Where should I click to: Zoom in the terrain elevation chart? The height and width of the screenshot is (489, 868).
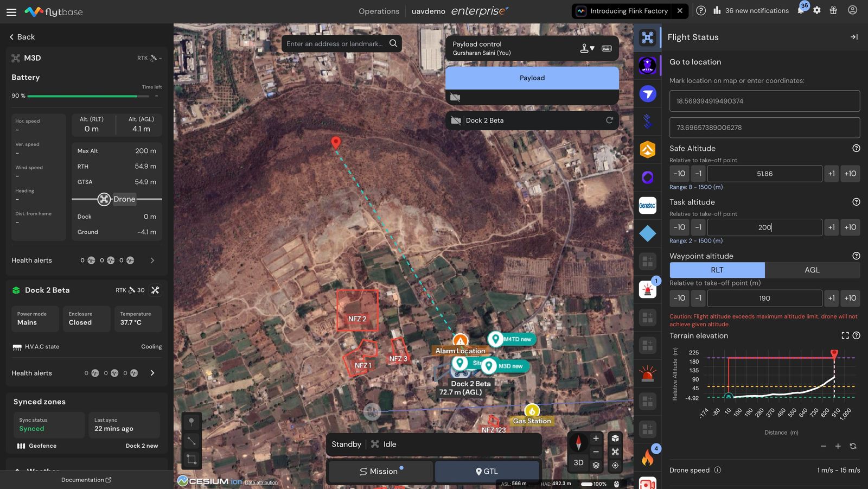pyautogui.click(x=838, y=446)
